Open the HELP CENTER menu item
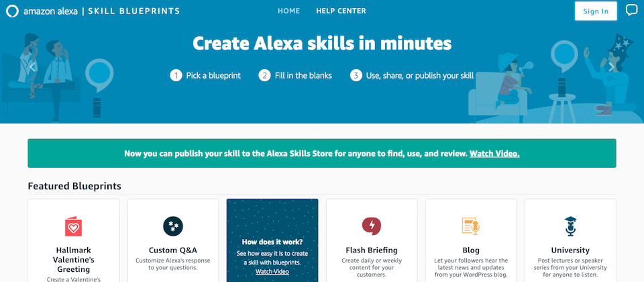644x282 pixels. click(x=341, y=11)
